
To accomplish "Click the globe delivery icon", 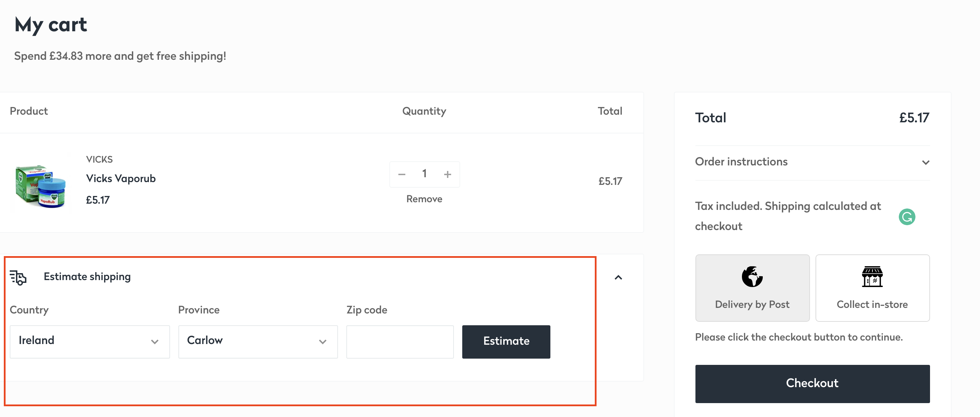I will [752, 277].
